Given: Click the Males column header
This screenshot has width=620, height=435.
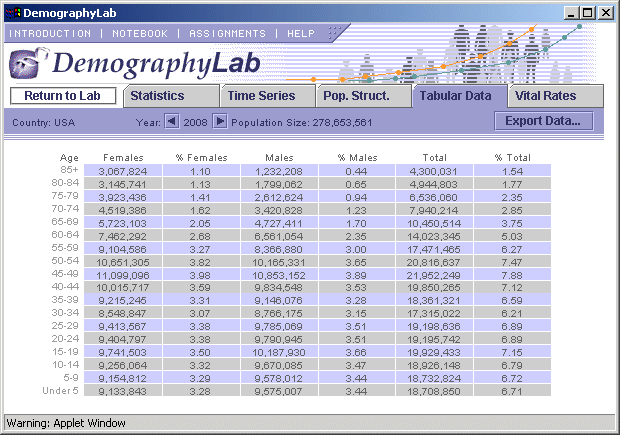Looking at the screenshot, I should pos(279,158).
